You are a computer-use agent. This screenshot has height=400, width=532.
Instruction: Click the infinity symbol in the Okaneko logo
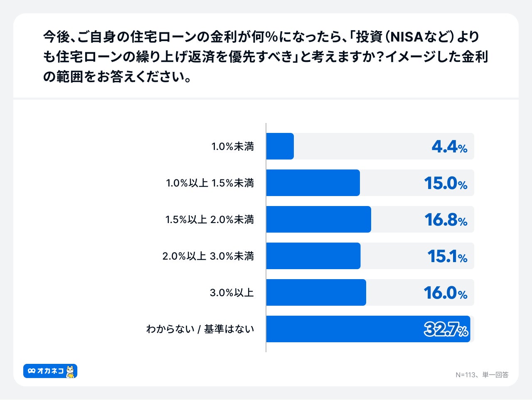pyautogui.click(x=32, y=371)
